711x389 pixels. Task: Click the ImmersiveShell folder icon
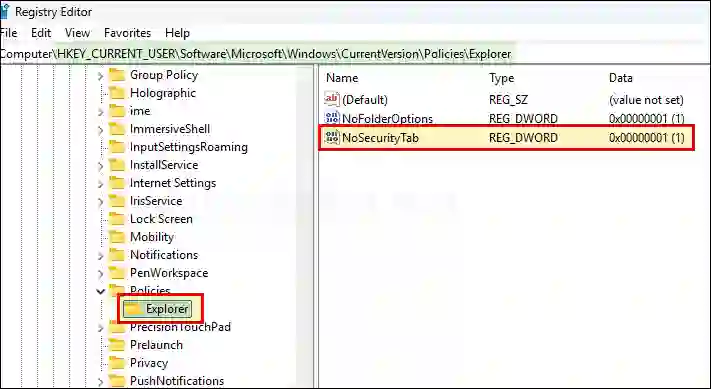click(117, 129)
